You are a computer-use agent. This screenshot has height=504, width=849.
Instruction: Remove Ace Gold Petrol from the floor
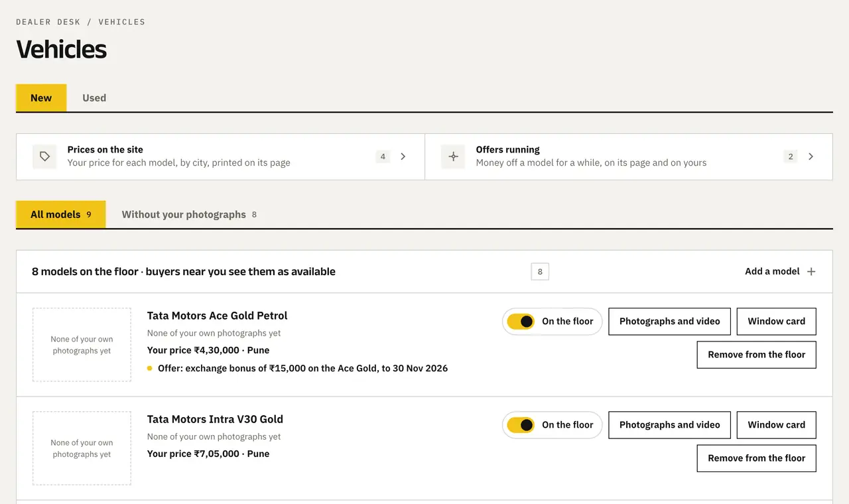pos(756,355)
